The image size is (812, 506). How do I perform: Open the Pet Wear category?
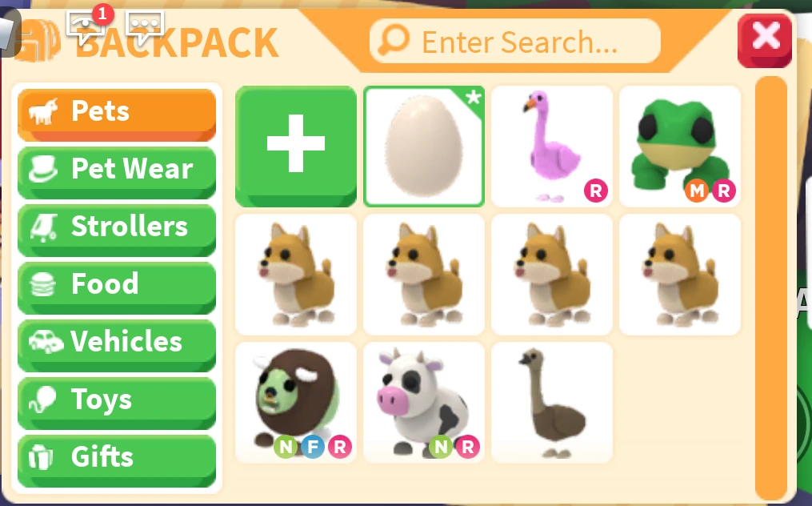point(117,172)
